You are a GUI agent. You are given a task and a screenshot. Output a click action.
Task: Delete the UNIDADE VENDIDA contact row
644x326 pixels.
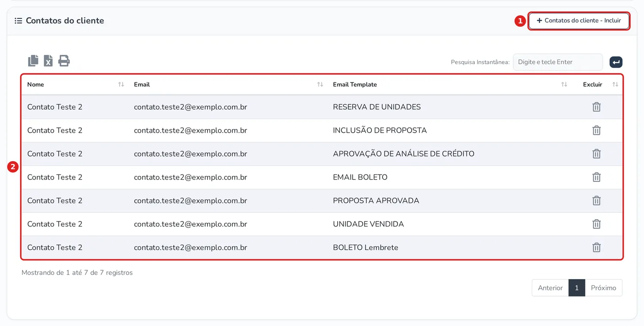[597, 224]
